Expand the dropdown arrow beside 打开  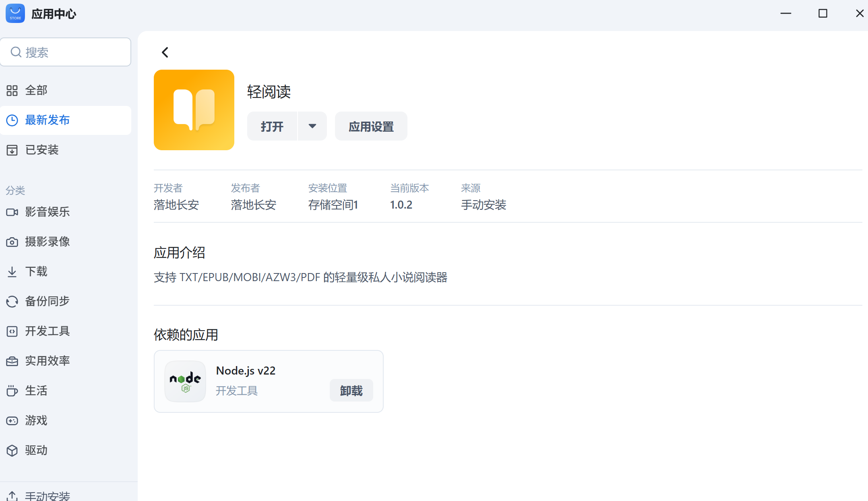pyautogui.click(x=312, y=126)
